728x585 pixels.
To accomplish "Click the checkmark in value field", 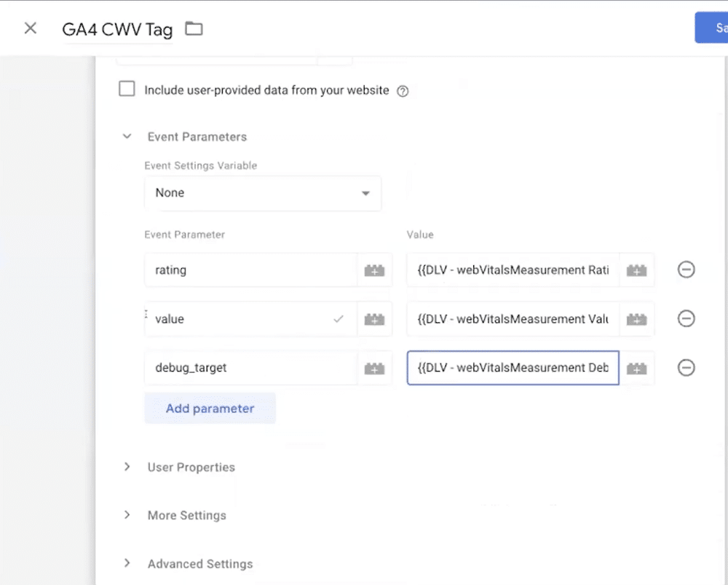I will pyautogui.click(x=339, y=319).
